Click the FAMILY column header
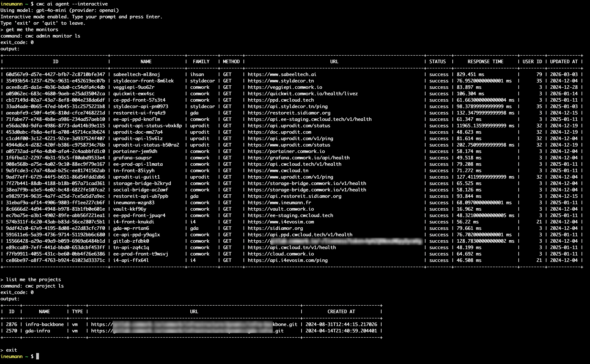The width and height of the screenshot is (590, 364). (201, 62)
